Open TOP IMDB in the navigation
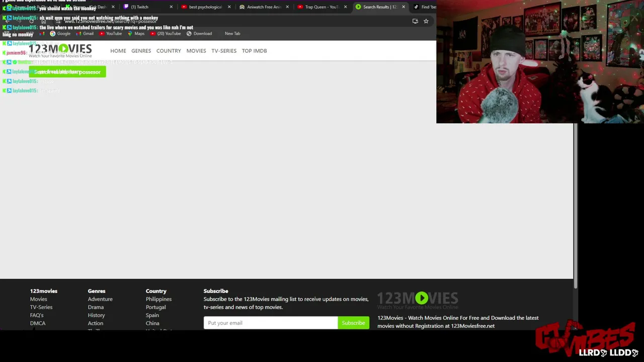 click(254, 51)
